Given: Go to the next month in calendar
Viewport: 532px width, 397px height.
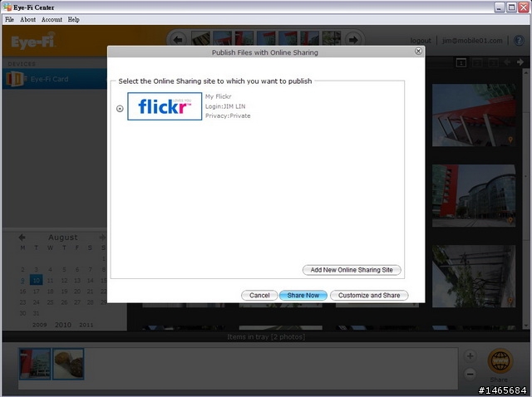Looking at the screenshot, I should 102,238.
